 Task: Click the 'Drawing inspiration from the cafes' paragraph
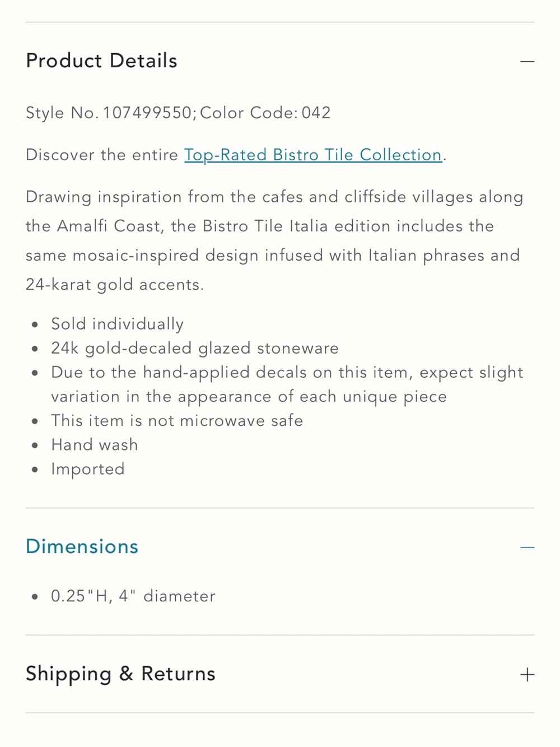click(274, 240)
